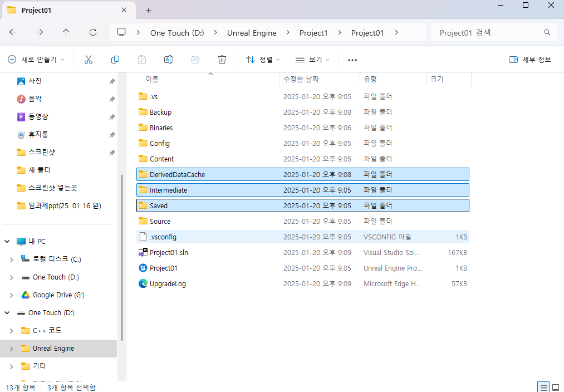Switch to large thumbnails view icon
This screenshot has height=392, width=564.
[x=556, y=388]
